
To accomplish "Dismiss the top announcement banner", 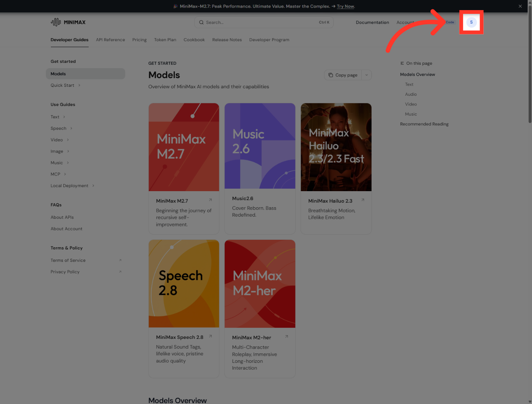I will coord(520,6).
